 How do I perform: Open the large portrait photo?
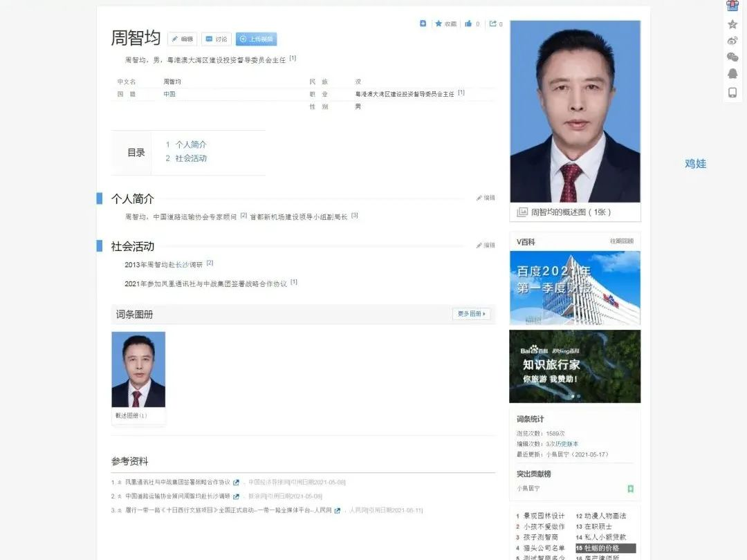575,111
